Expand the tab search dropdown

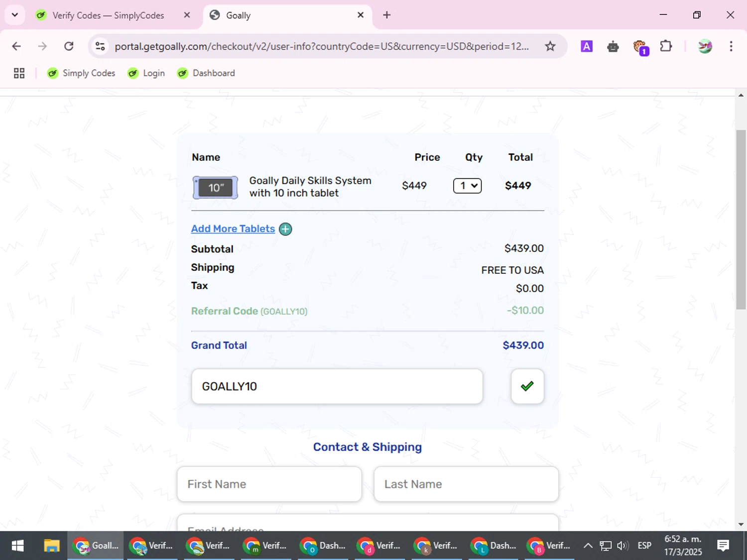click(x=15, y=15)
